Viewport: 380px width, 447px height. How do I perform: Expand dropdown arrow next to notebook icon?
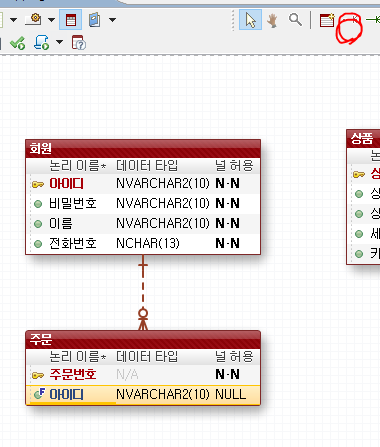pyautogui.click(x=113, y=20)
